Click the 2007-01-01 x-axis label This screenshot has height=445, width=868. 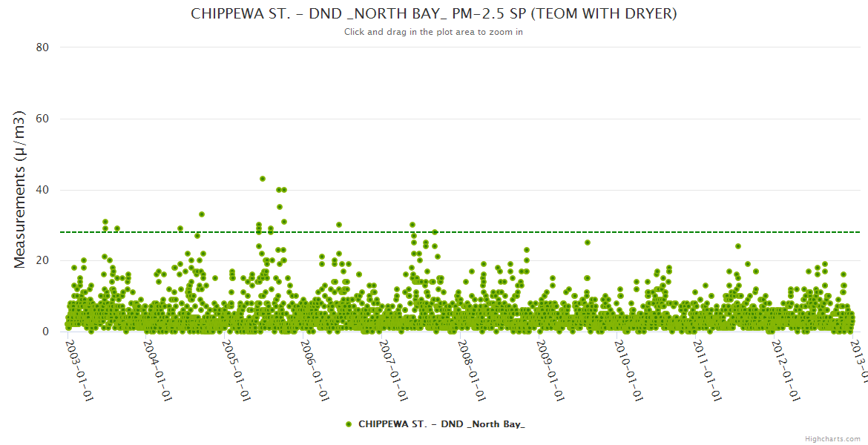392,369
